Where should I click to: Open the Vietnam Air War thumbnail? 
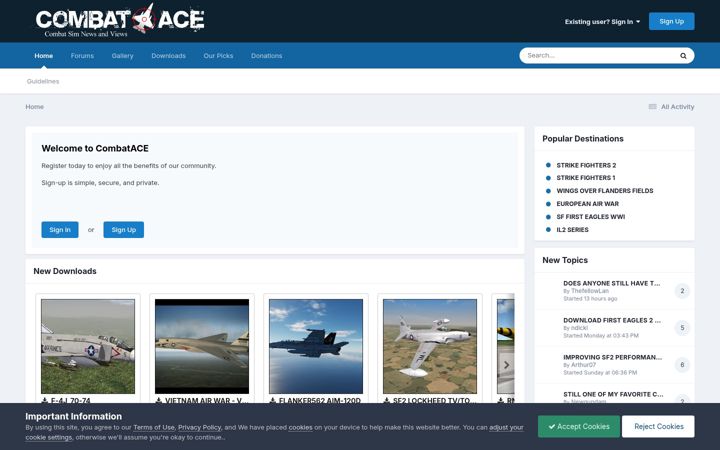pyautogui.click(x=202, y=346)
